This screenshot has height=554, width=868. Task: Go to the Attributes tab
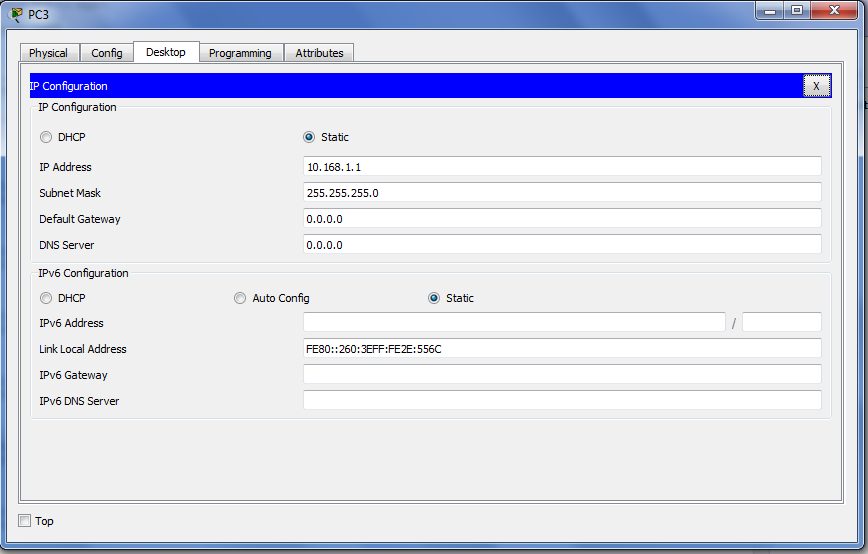[x=319, y=53]
